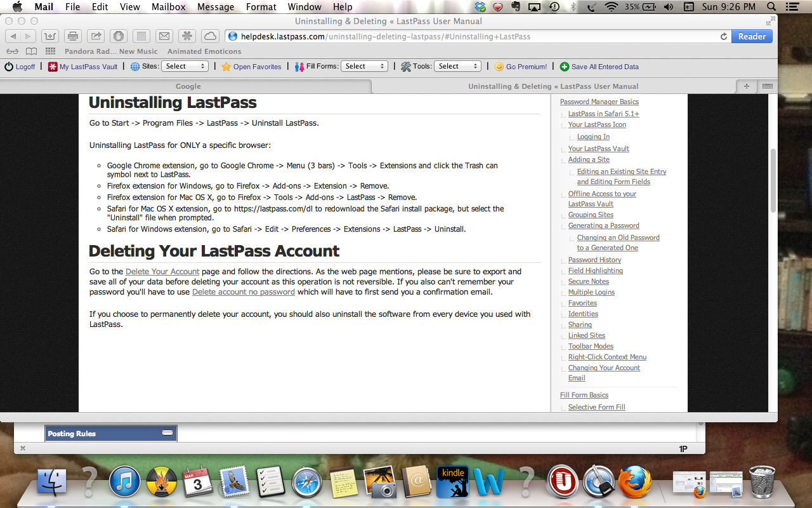Open the File menu

(x=72, y=7)
